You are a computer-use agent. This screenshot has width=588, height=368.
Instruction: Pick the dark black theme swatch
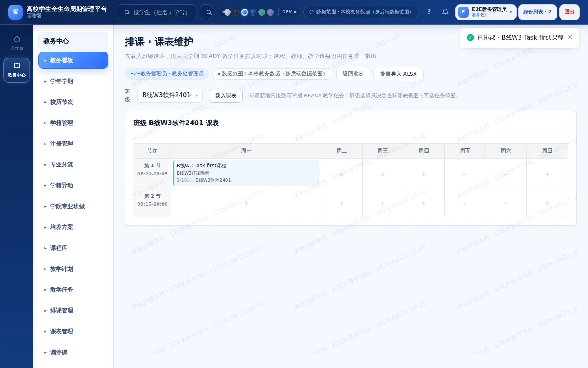point(236,12)
